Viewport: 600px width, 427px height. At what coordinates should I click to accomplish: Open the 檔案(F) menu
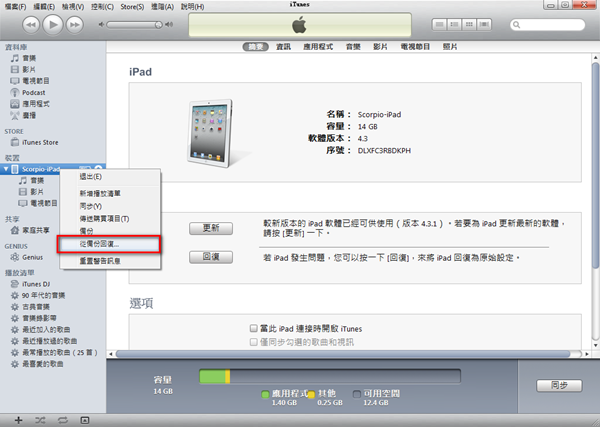[15, 7]
